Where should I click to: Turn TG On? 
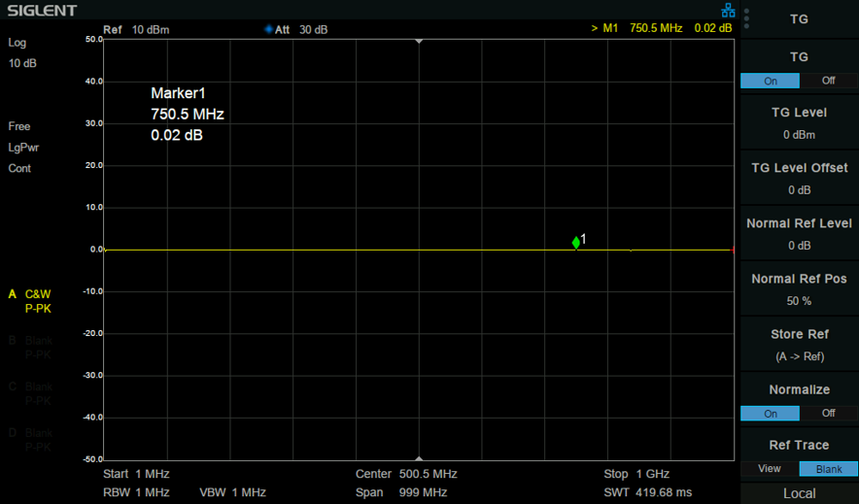pyautogui.click(x=770, y=81)
